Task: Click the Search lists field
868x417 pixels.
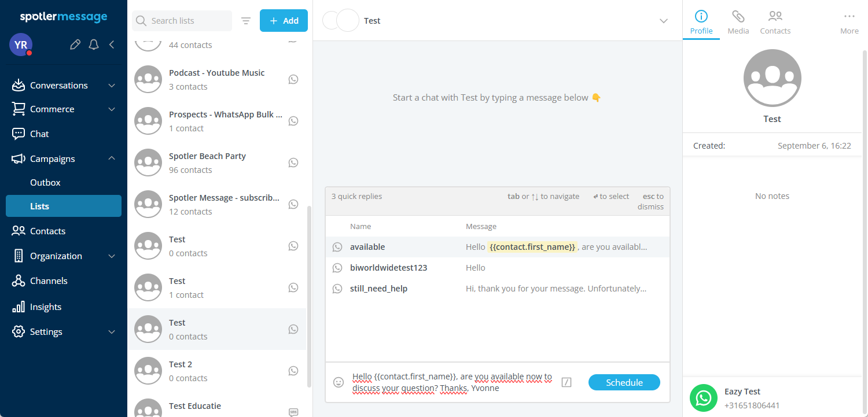Action: [x=188, y=21]
